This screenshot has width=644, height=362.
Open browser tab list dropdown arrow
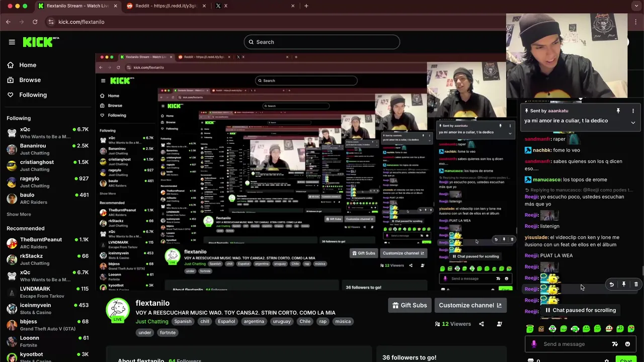(635, 6)
